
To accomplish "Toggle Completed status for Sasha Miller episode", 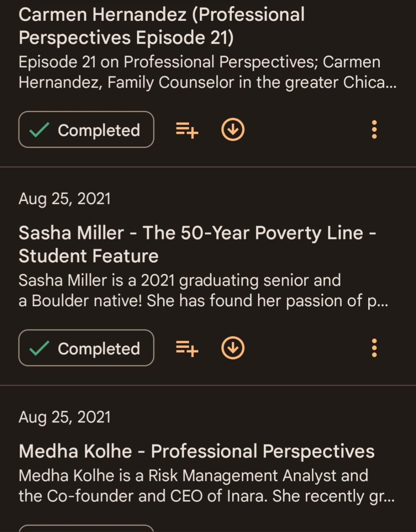I will click(86, 348).
